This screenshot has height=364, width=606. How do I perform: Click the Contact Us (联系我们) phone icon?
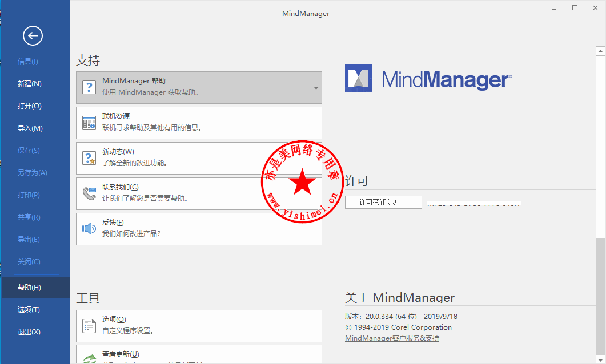89,193
